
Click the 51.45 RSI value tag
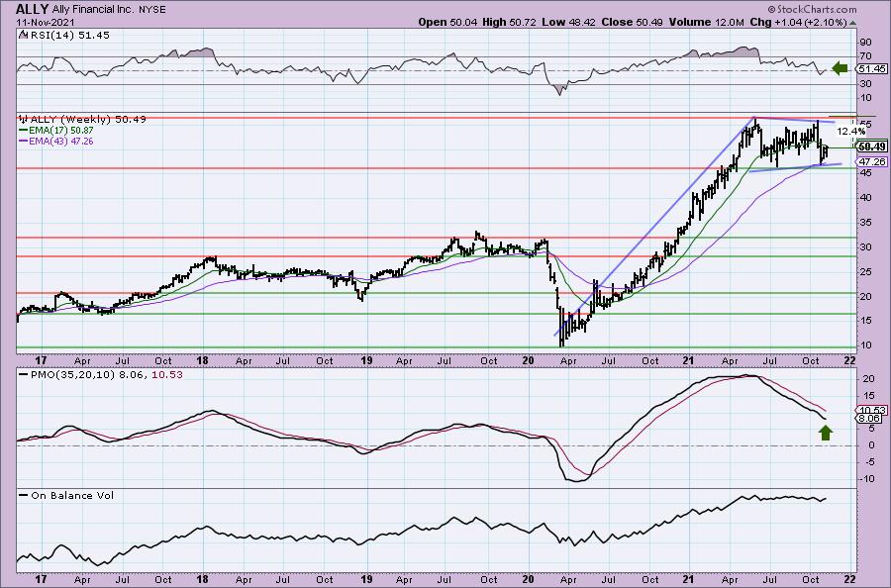(871, 68)
